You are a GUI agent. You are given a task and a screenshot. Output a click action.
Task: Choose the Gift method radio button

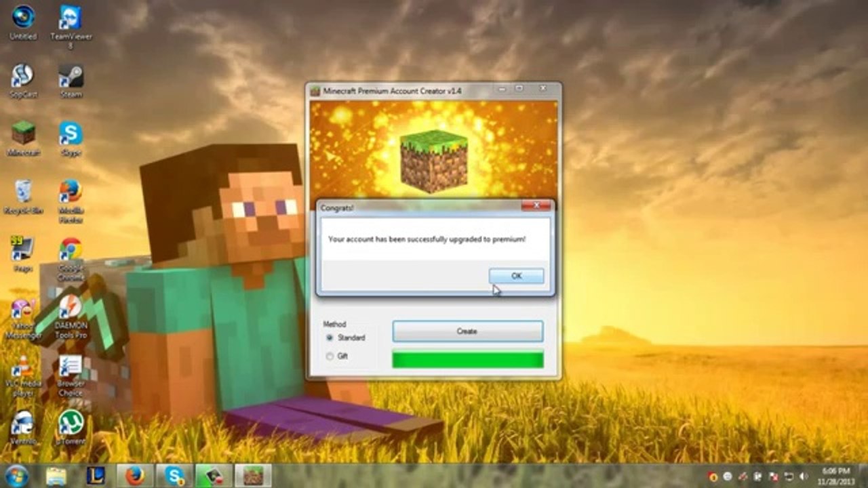coord(330,356)
